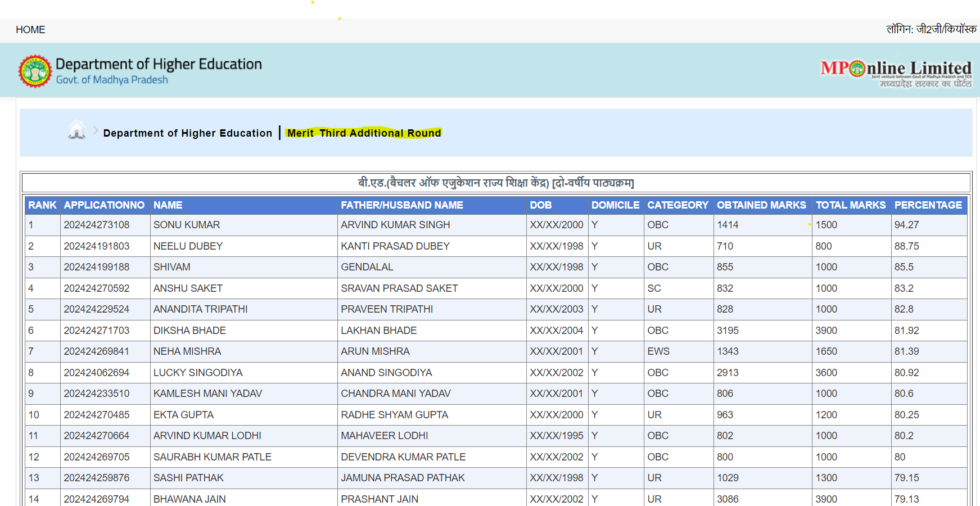Click application number 202424191803
Image resolution: width=980 pixels, height=506 pixels.
[97, 246]
